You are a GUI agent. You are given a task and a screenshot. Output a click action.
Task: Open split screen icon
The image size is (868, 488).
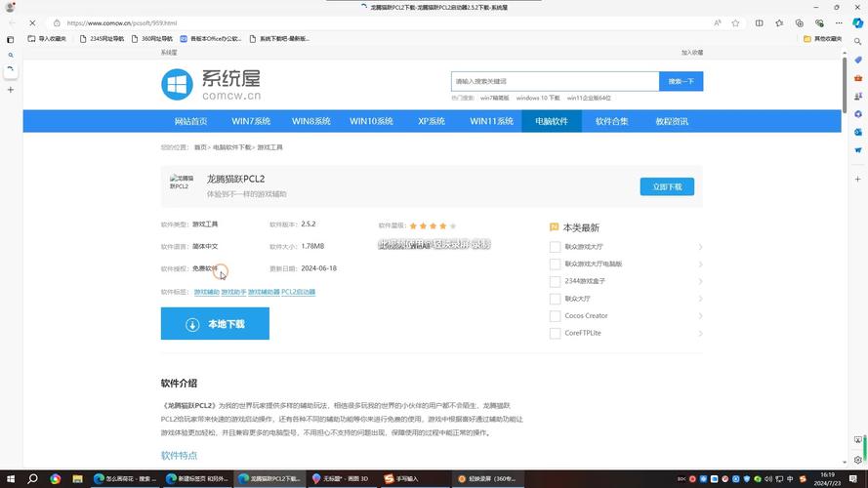click(759, 22)
